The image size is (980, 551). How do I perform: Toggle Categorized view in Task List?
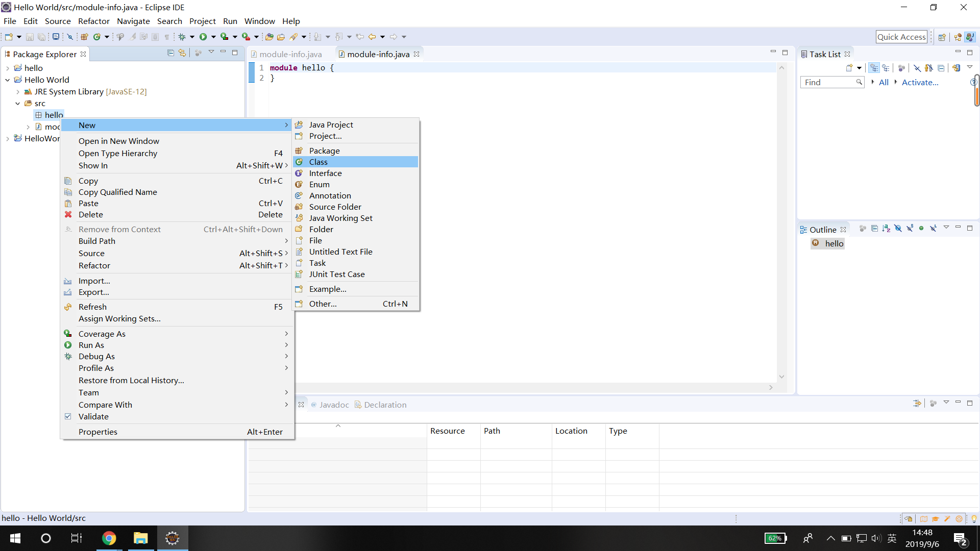(x=874, y=68)
